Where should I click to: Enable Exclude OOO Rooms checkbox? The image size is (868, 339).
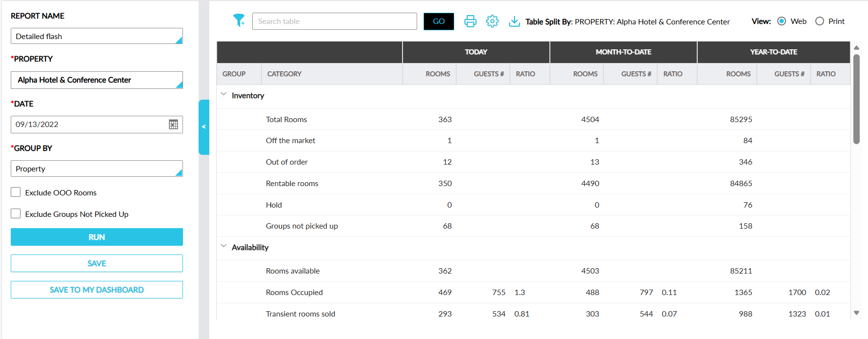pos(16,192)
